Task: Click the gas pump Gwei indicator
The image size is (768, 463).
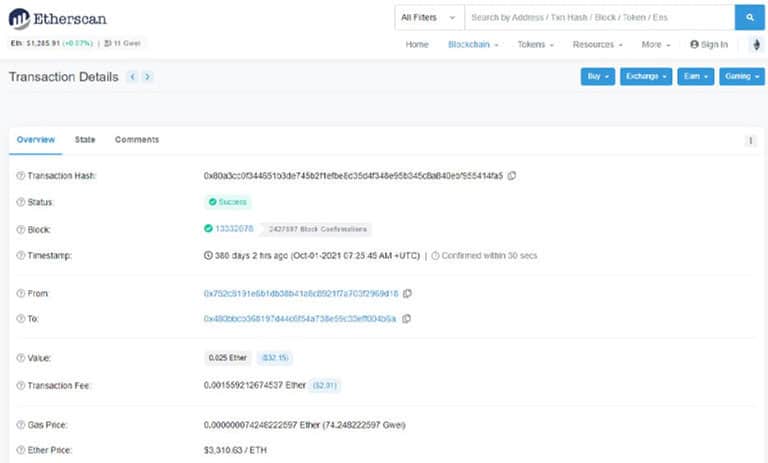Action: pyautogui.click(x=122, y=43)
